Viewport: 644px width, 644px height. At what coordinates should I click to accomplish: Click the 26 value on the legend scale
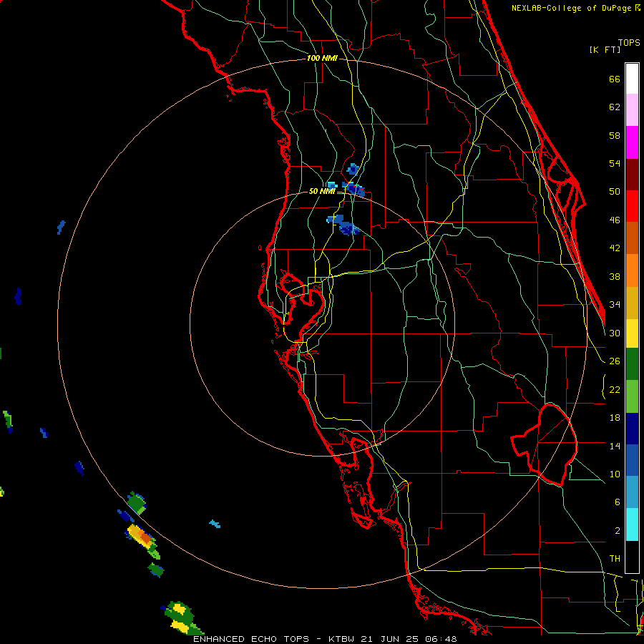[615, 361]
